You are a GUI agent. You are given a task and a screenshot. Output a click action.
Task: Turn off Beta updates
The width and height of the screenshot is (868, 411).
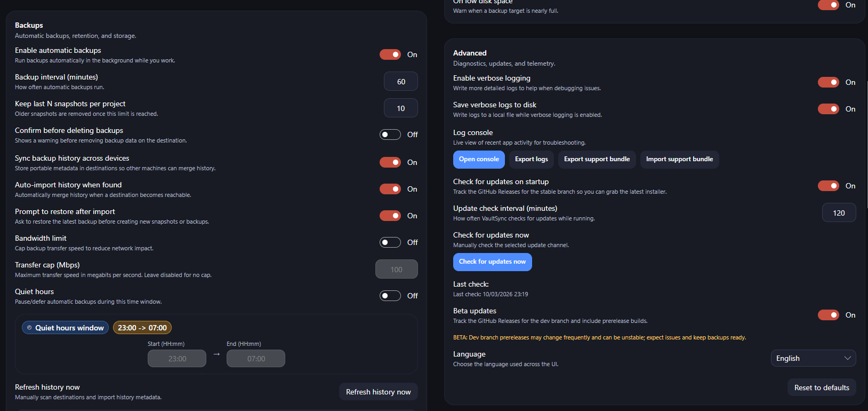(x=828, y=314)
